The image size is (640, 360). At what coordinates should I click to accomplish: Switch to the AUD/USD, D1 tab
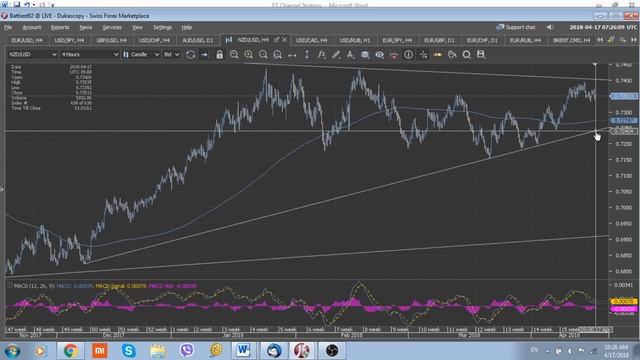click(198, 40)
